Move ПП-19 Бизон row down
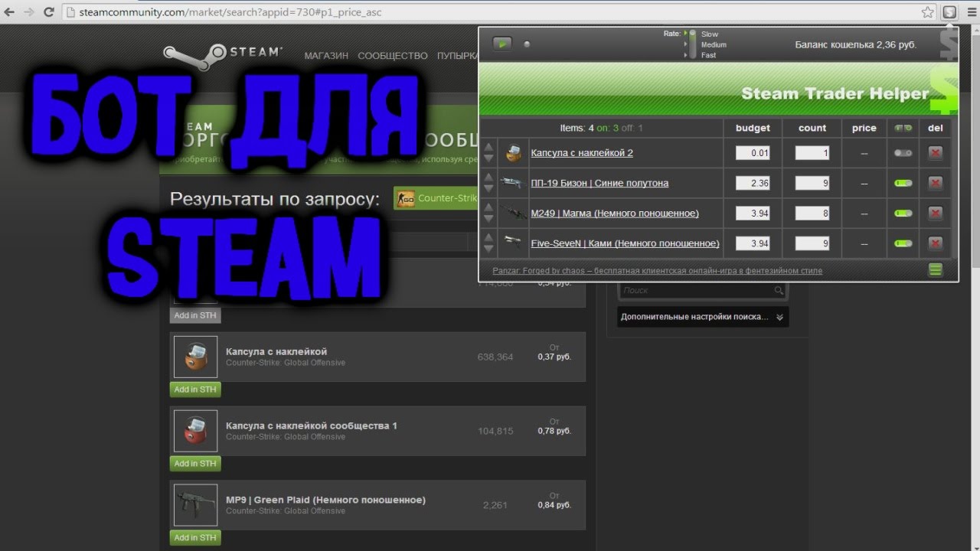The image size is (980, 551). 488,188
